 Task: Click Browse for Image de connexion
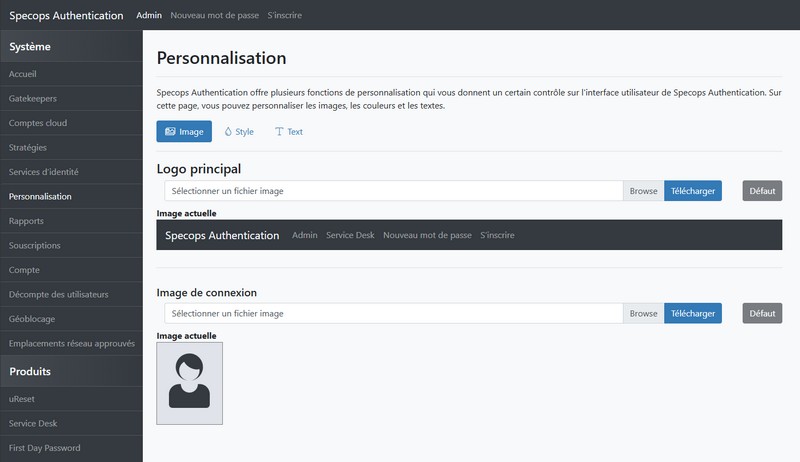pos(643,313)
